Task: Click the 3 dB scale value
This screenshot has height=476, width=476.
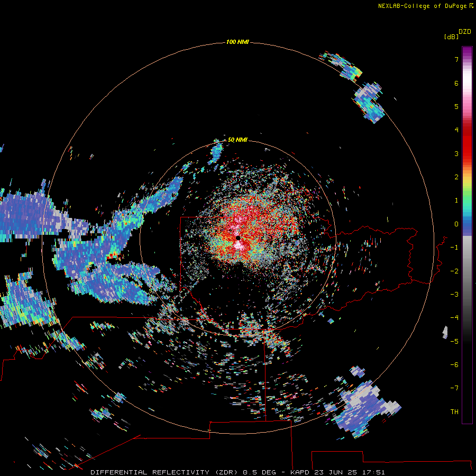Action: tap(456, 153)
